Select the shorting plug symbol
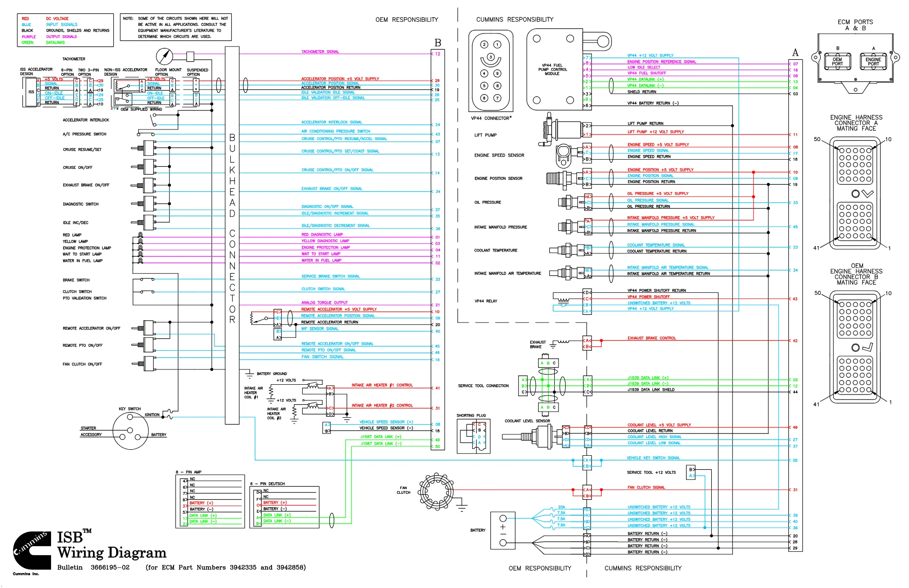Image resolution: width=909 pixels, height=588 pixels. [x=474, y=436]
